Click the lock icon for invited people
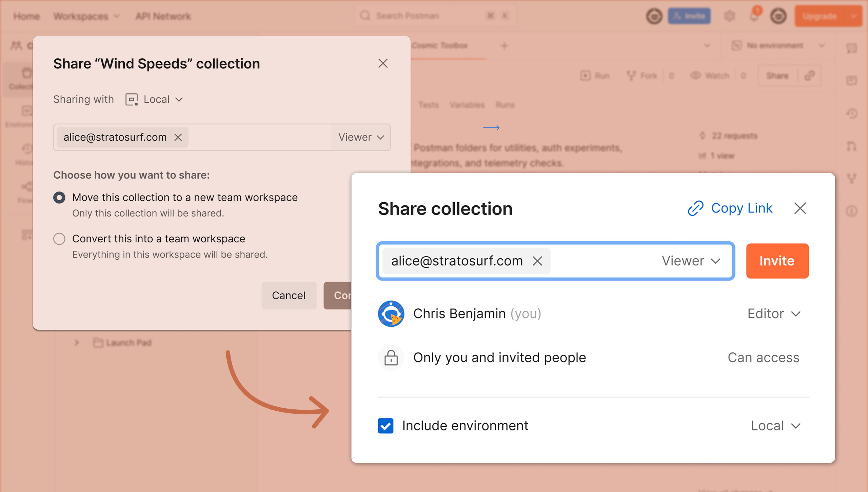The image size is (868, 492). click(391, 358)
